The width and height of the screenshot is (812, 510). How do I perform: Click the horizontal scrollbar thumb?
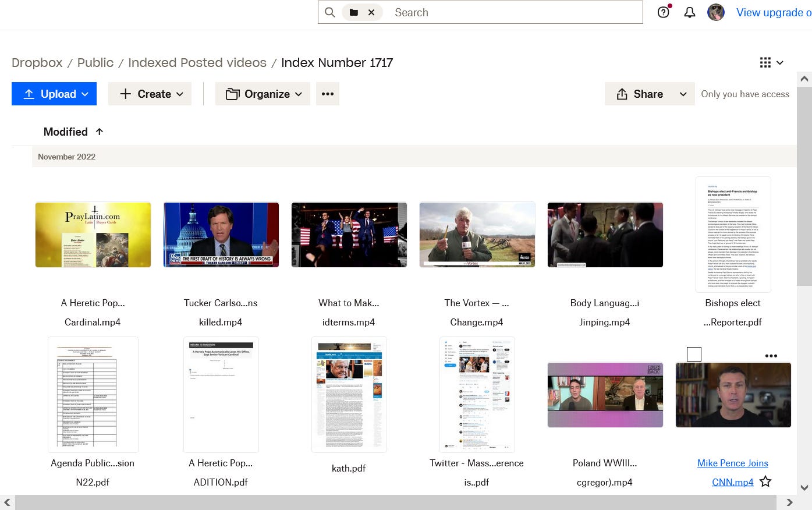[397, 502]
